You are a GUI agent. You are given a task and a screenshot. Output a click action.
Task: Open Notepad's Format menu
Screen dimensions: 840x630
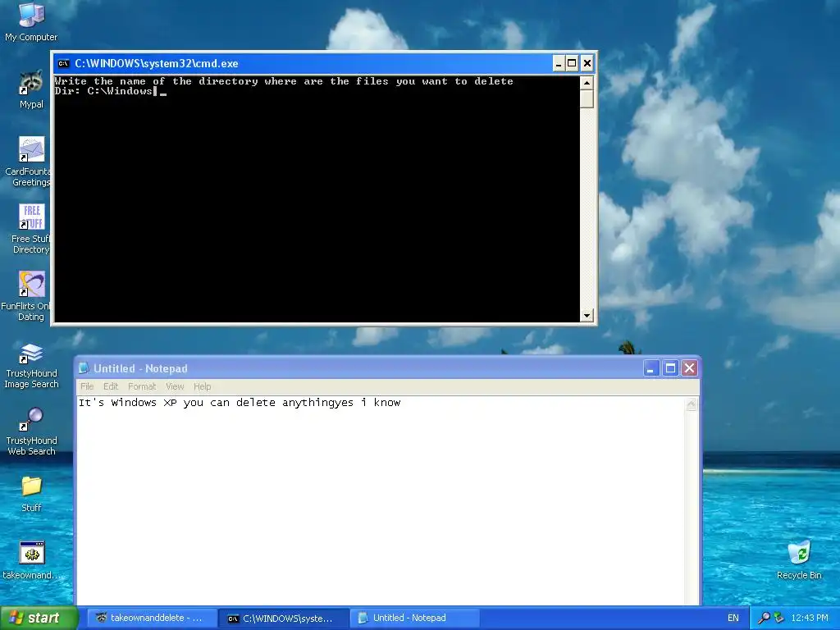tap(142, 386)
